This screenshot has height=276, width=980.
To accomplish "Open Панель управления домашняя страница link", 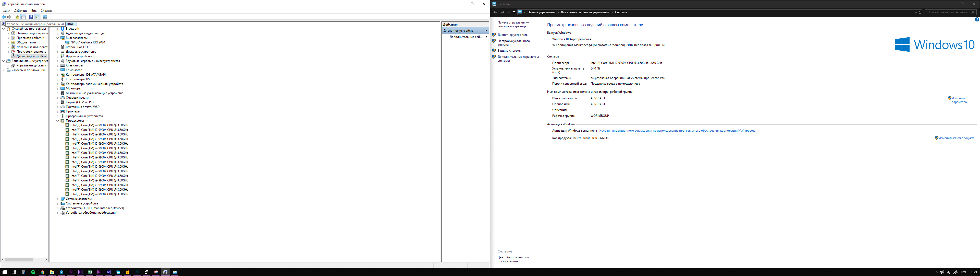I will pyautogui.click(x=513, y=24).
